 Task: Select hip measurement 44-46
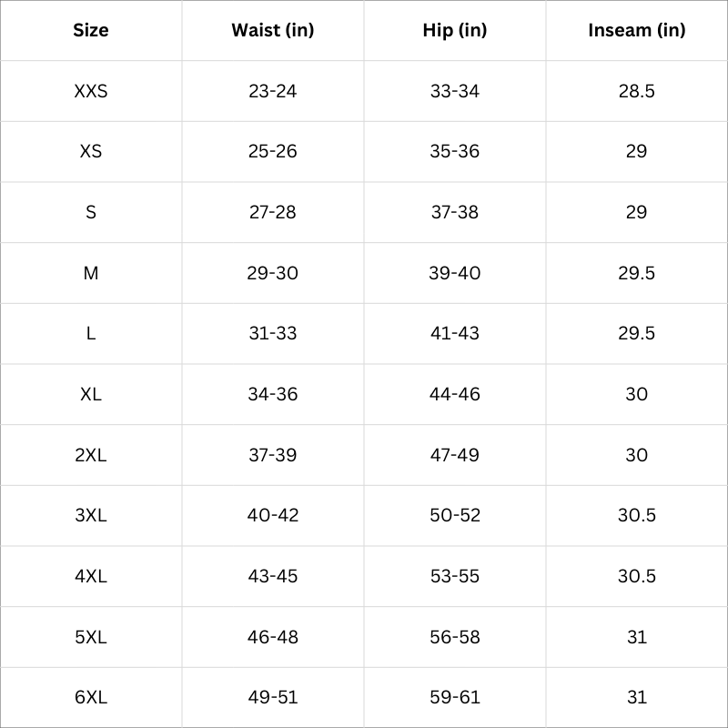tap(455, 394)
